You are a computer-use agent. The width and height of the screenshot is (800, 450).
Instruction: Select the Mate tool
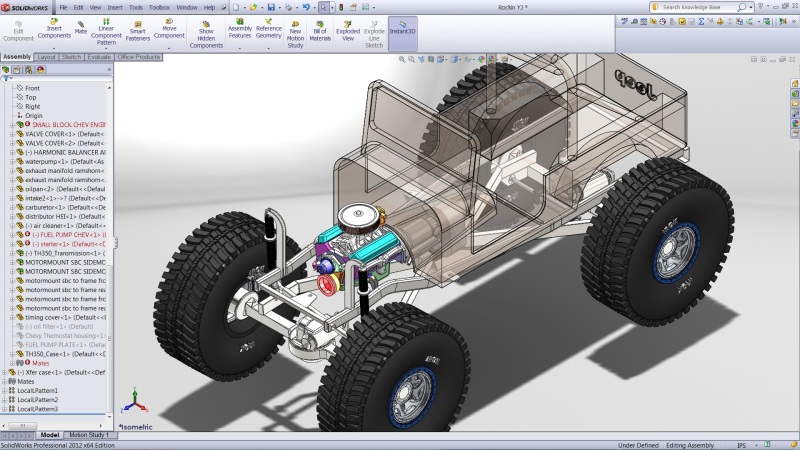pyautogui.click(x=81, y=28)
